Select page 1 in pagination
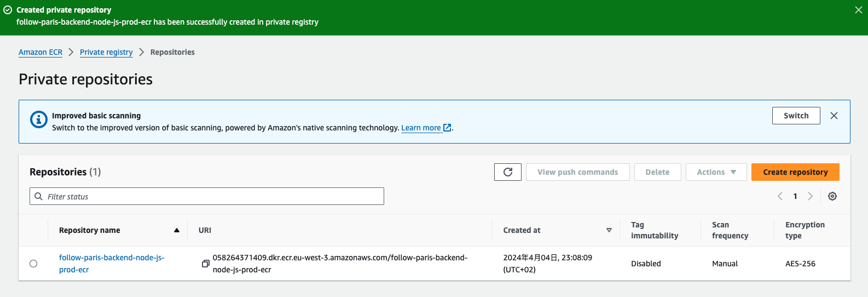This screenshot has width=868, height=297. (x=795, y=196)
